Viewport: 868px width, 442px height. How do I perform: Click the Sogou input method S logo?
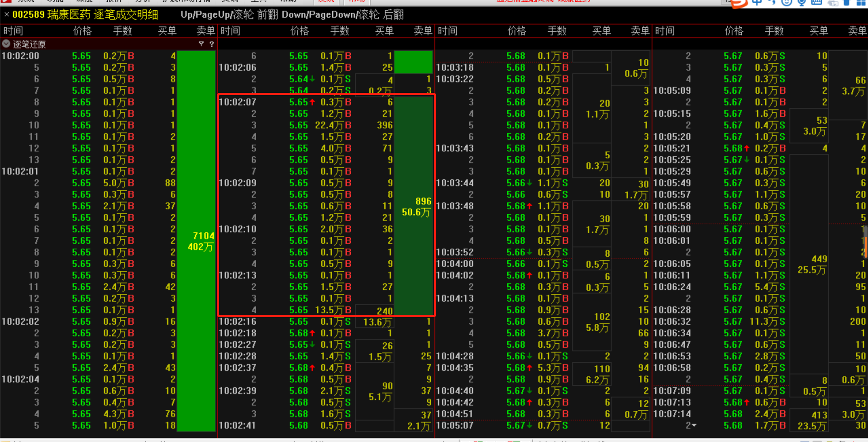tap(739, 3)
